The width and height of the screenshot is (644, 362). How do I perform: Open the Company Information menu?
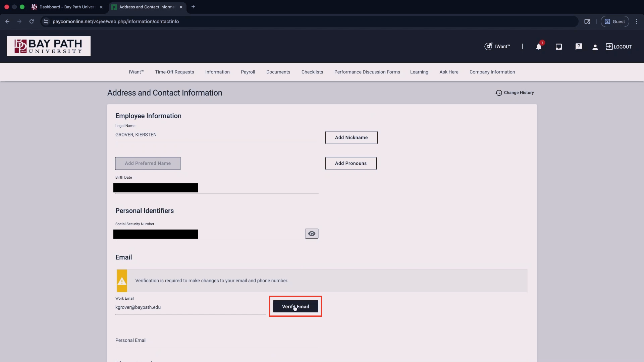point(492,72)
